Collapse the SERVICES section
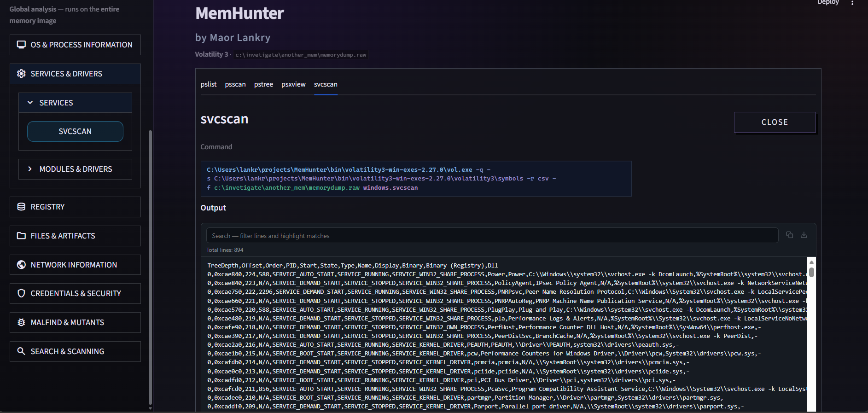The image size is (868, 413). 75,103
